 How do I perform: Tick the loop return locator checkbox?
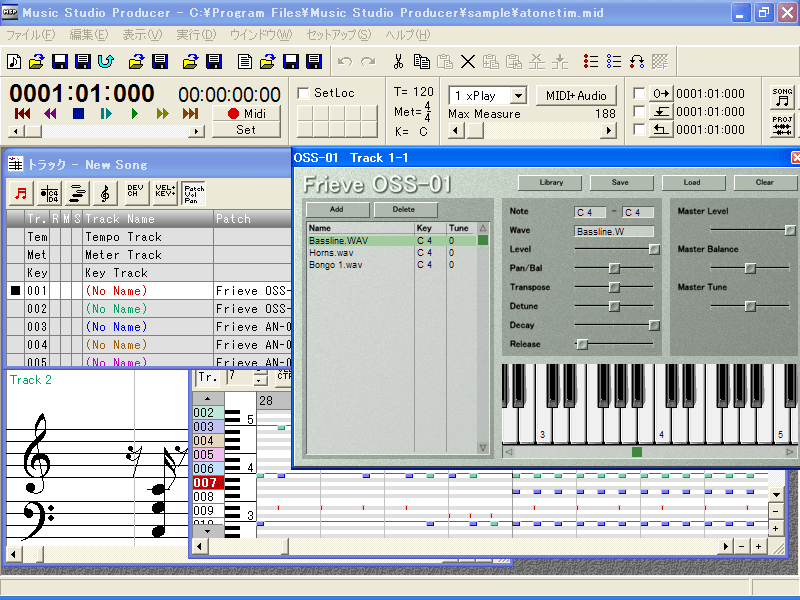click(639, 130)
